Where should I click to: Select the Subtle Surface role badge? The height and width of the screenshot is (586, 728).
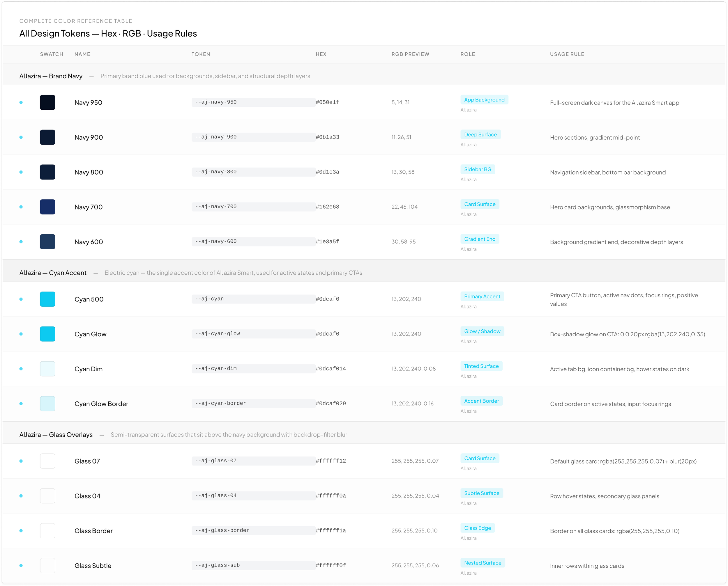[x=482, y=493]
